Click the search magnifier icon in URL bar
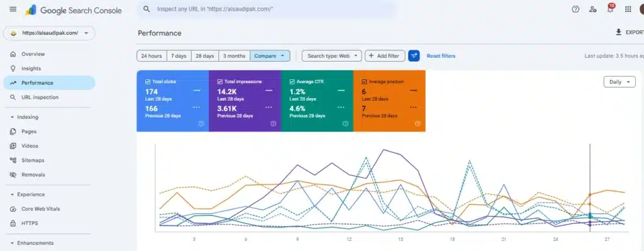Viewport: 644px width, 251px height. coord(146,9)
